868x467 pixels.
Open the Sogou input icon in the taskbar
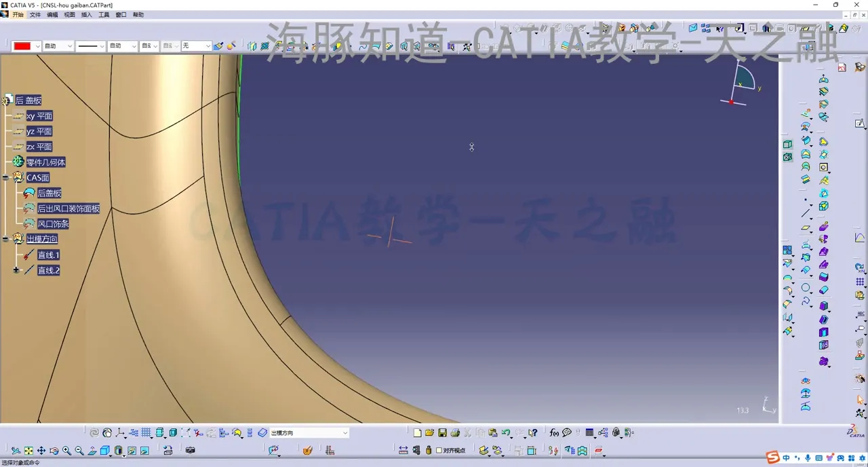click(x=772, y=458)
